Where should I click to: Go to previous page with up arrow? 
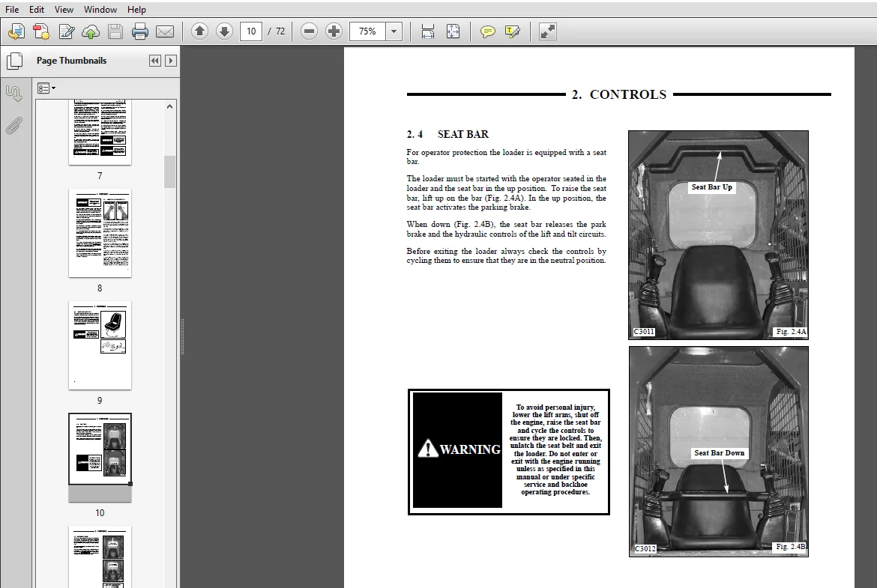[x=199, y=31]
